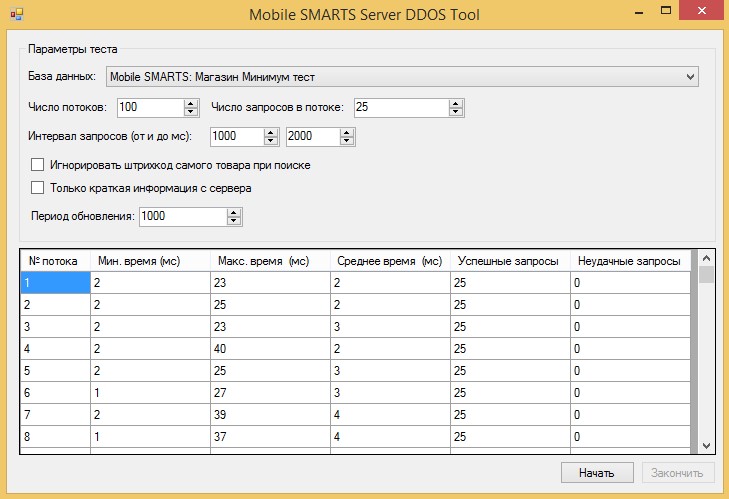Click the Закончить button
The image size is (729, 499).
coord(678,473)
